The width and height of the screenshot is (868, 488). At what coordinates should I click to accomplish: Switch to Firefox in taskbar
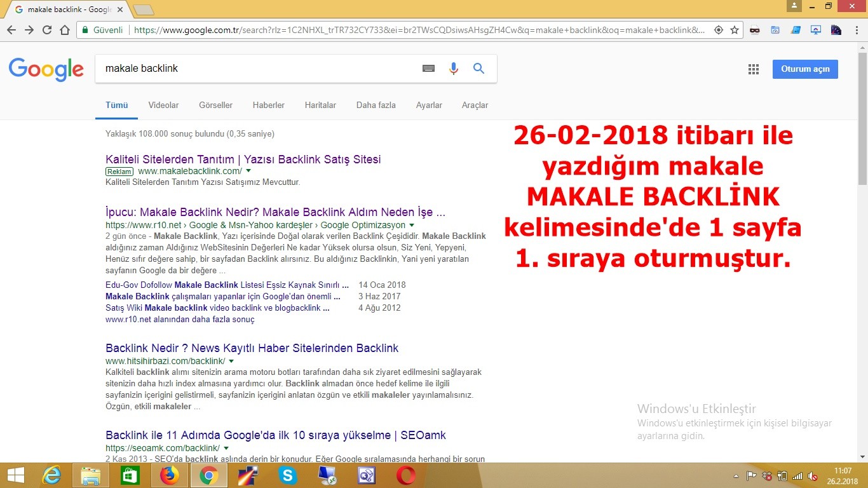pos(170,475)
